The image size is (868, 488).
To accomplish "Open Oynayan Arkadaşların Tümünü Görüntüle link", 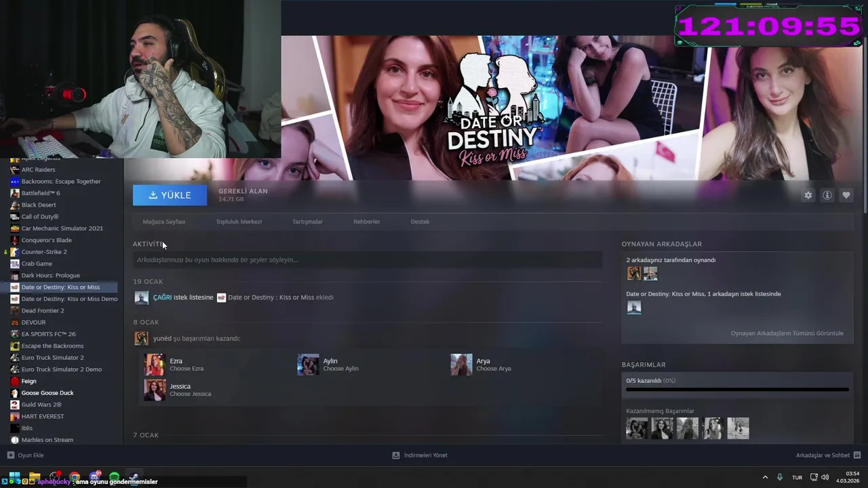I will pos(787,333).
